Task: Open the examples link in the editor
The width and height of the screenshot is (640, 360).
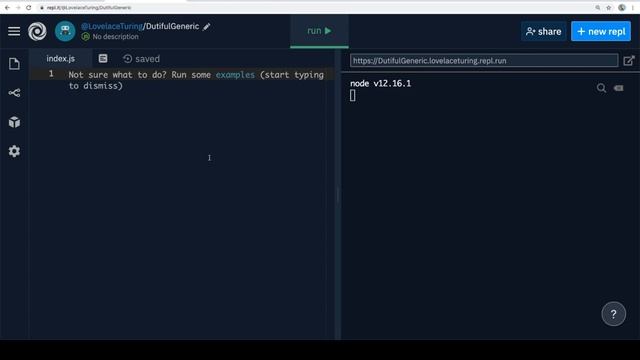Action: click(x=235, y=75)
